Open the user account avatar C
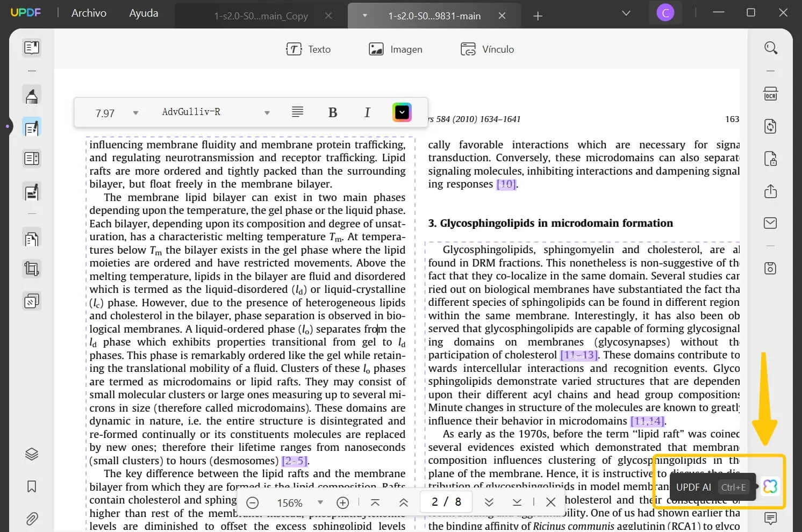 point(665,13)
